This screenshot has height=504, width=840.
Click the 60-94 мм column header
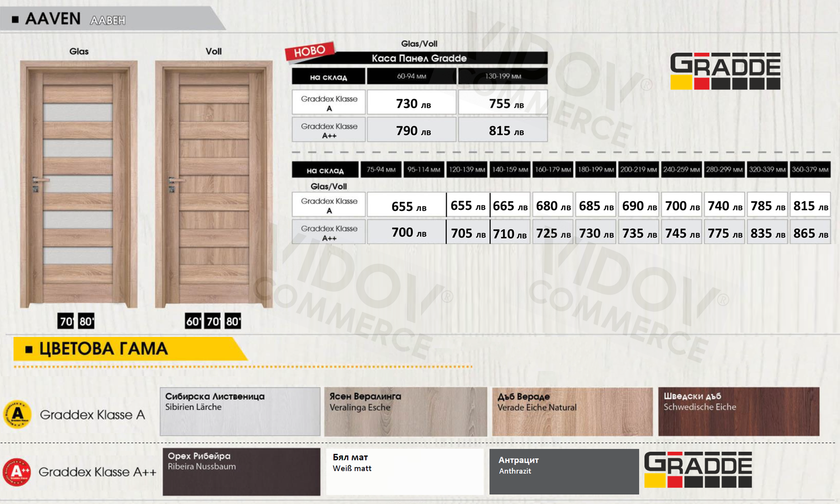pos(412,76)
